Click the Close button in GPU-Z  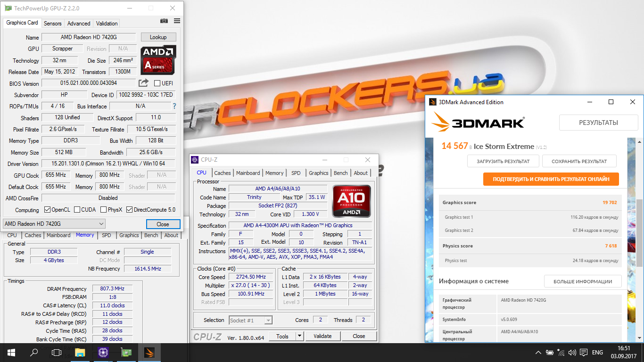point(163,224)
